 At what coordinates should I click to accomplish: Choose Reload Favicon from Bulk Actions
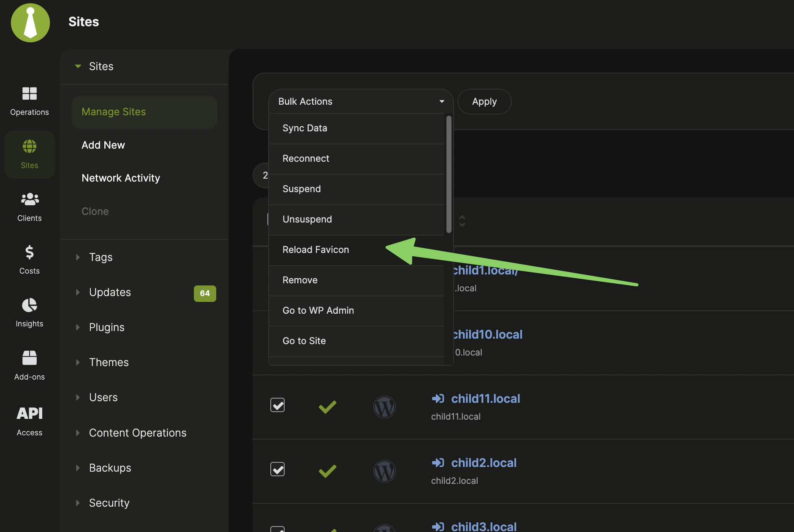click(x=356, y=250)
